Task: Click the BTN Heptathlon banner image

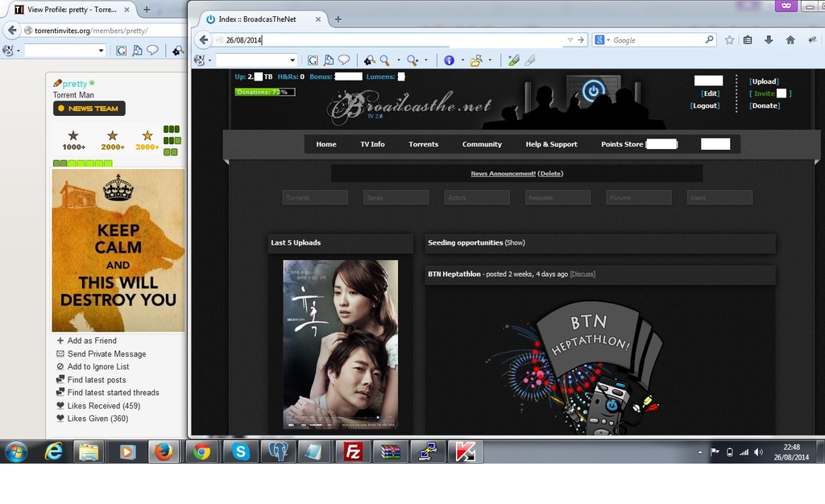Action: pos(576,367)
